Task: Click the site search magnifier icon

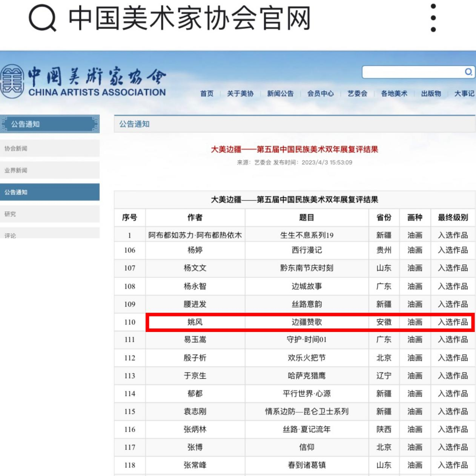Action: coord(468,72)
